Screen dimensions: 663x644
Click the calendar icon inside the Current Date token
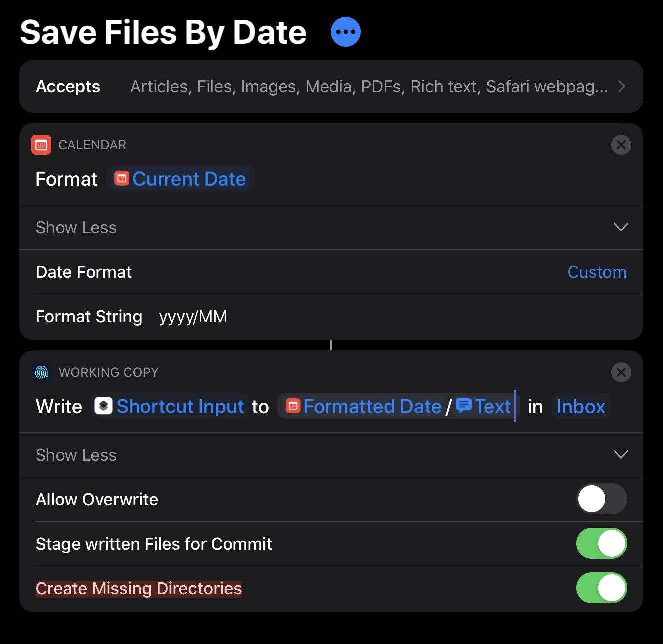pos(122,178)
